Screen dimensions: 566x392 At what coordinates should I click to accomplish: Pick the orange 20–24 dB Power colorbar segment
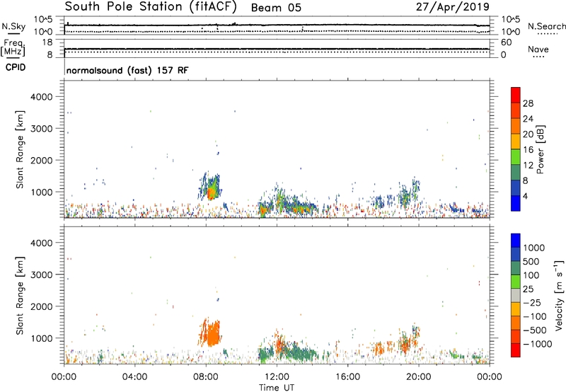click(516, 127)
